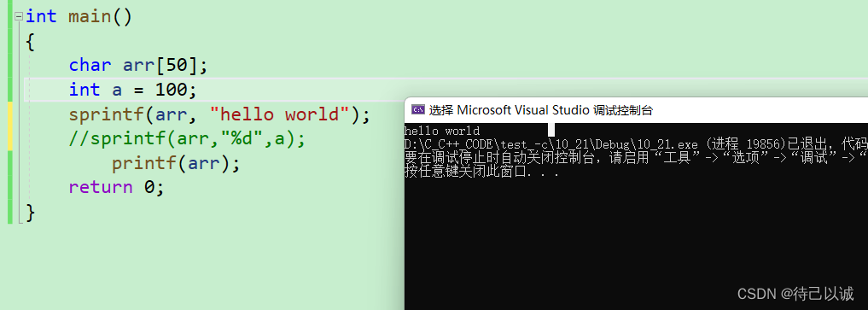Collapse the main() function outline toggle
This screenshot has width=868, height=310.
pos(18,16)
